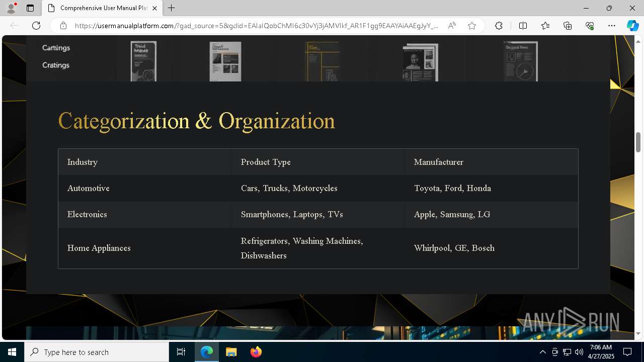Open the volume control icon
Screen dimensions: 644x362
pyautogui.click(x=579, y=352)
